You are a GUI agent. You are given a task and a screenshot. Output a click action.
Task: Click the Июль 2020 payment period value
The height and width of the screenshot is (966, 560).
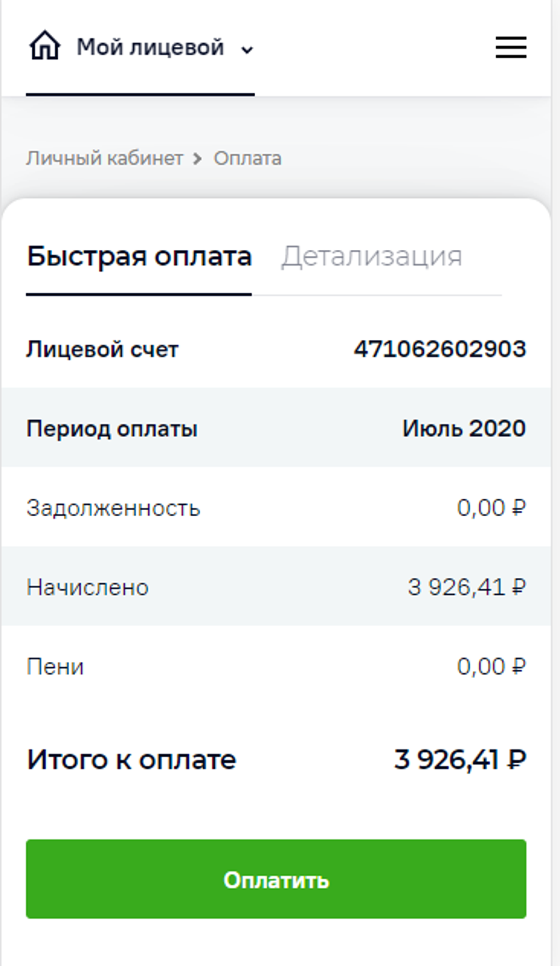[x=464, y=428]
